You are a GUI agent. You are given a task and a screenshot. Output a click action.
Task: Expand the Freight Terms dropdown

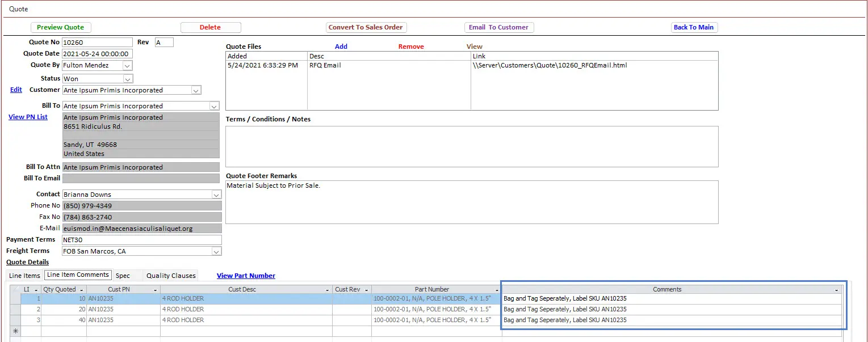point(216,251)
